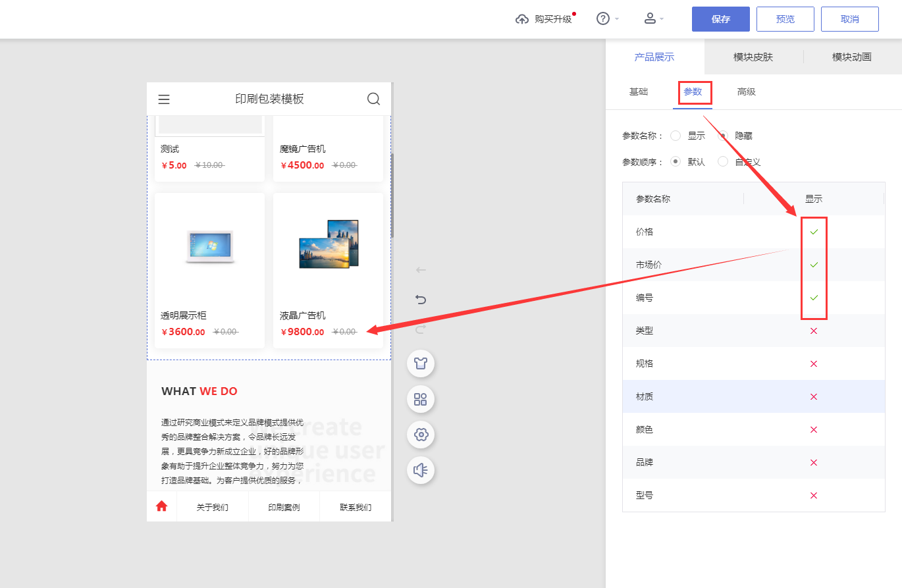902x588 pixels.
Task: Open the hamburger menu in mobile preview
Action: (164, 99)
